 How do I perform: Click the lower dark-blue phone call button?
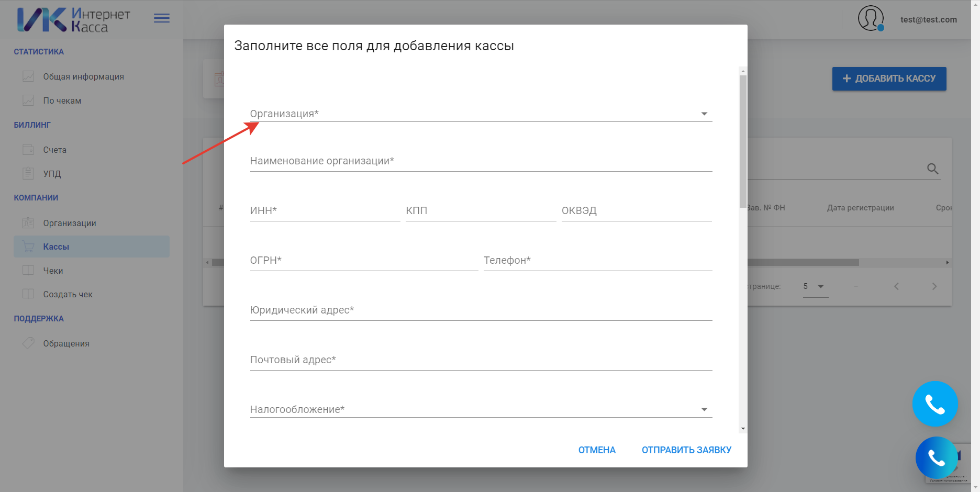coord(937,458)
